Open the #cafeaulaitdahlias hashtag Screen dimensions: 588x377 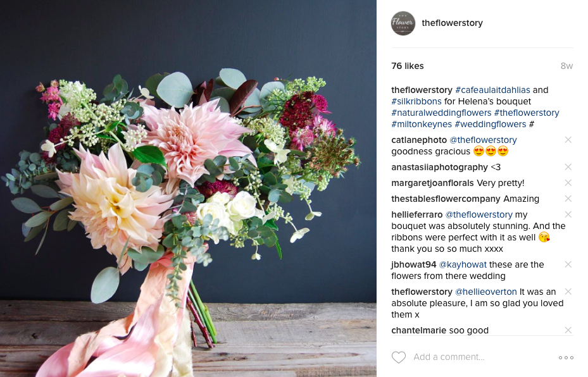click(x=492, y=90)
